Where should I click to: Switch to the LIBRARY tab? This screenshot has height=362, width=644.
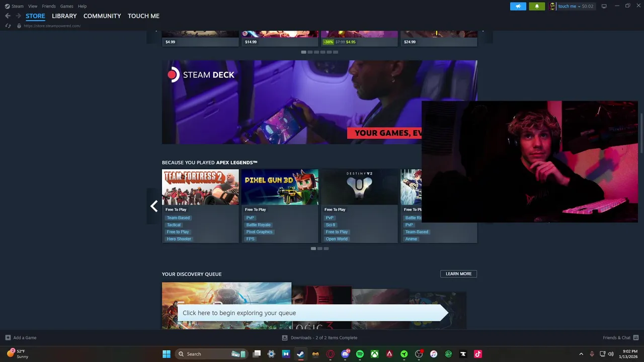(x=64, y=16)
